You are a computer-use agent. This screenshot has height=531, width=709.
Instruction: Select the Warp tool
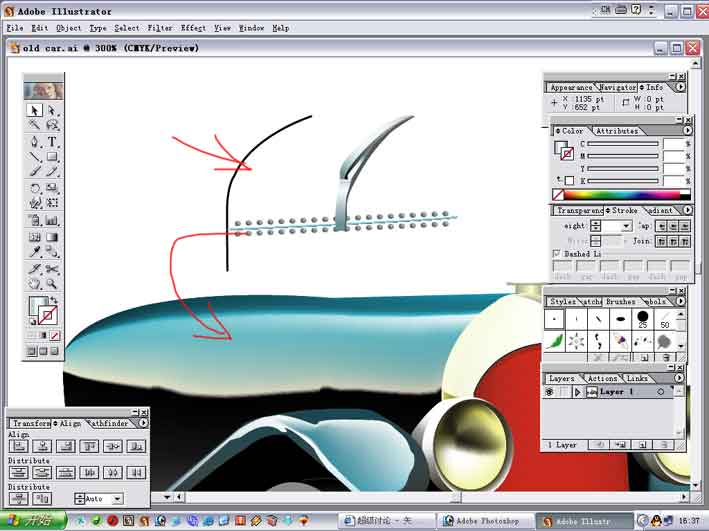pyautogui.click(x=34, y=203)
